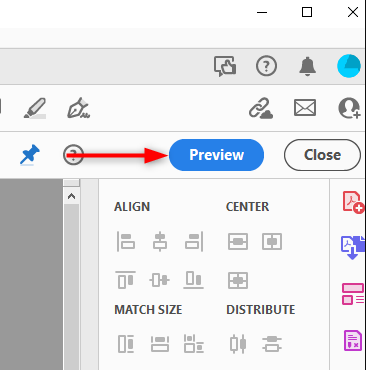Click Distribute vertically icon
The height and width of the screenshot is (370, 366).
[272, 344]
